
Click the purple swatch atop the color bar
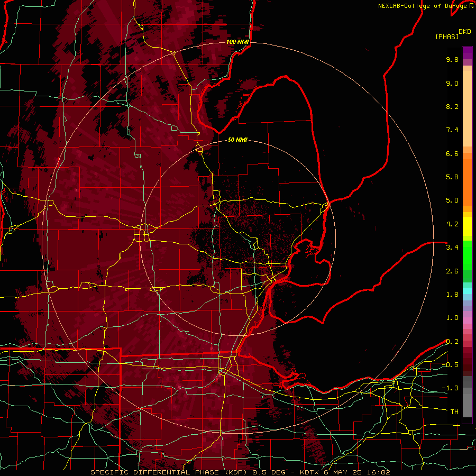[x=467, y=53]
